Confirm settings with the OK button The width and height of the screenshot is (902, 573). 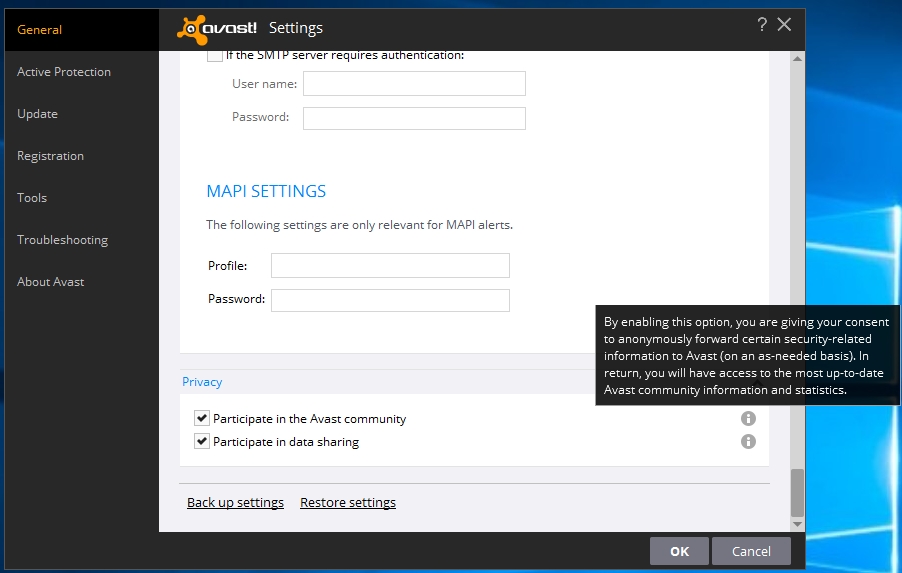pyautogui.click(x=679, y=551)
